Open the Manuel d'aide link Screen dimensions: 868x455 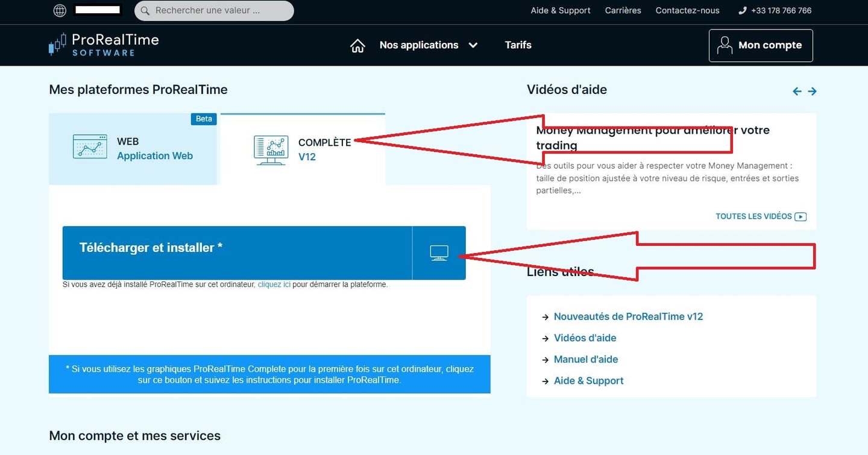(585, 359)
